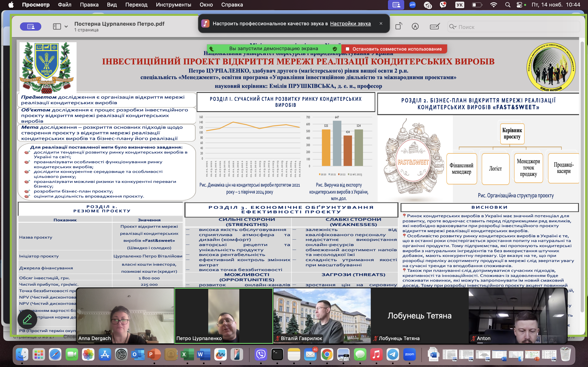Viewport: 588px width, 367px height.
Task: Click the Zoom annotation pencil button
Action: click(x=27, y=319)
